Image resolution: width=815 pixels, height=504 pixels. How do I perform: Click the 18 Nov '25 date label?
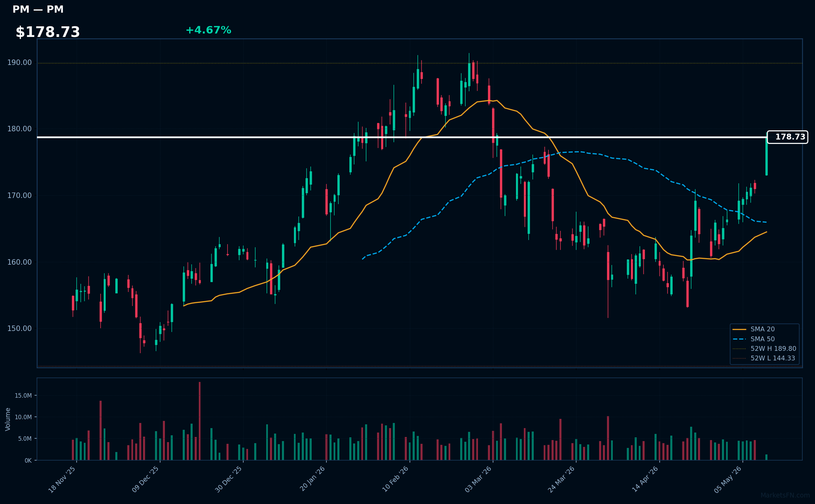[62, 479]
